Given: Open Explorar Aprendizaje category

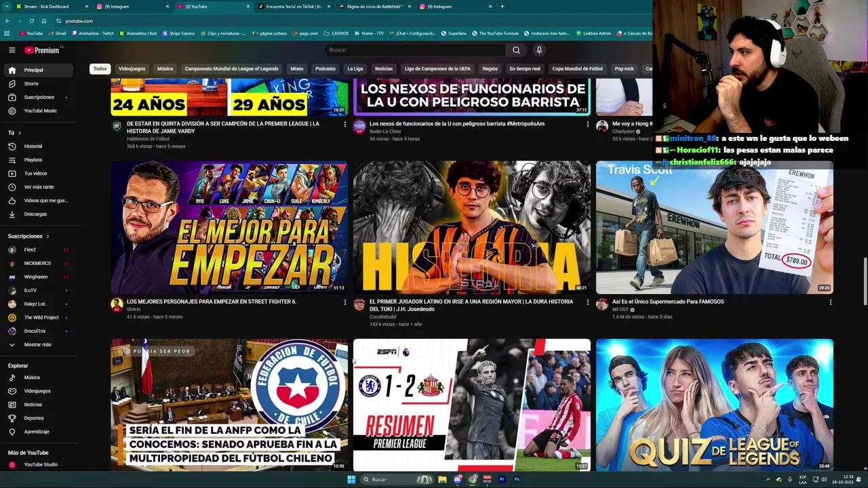Looking at the screenshot, I should (x=39, y=432).
